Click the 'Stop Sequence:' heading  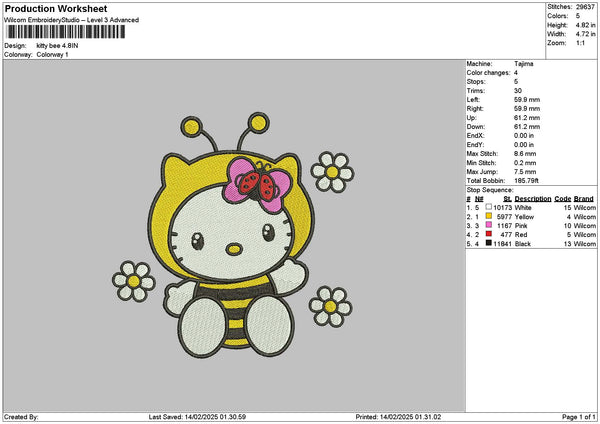click(x=490, y=190)
